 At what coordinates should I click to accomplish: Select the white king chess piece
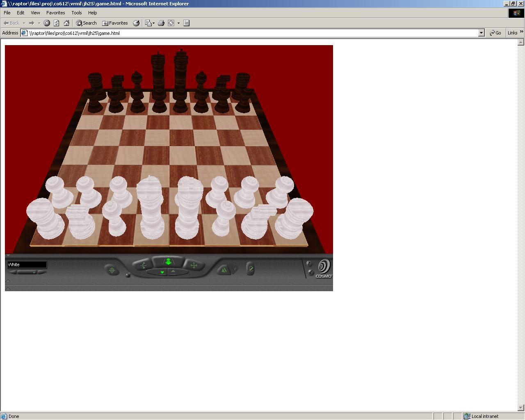pos(189,208)
